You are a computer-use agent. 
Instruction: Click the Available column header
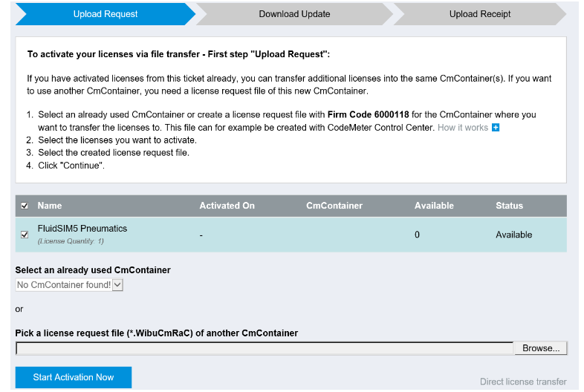tap(434, 206)
